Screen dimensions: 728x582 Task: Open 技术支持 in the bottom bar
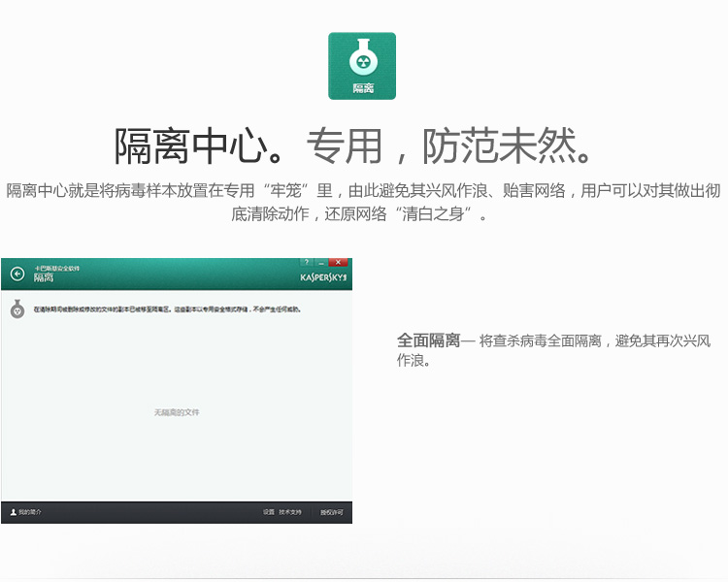(x=290, y=512)
